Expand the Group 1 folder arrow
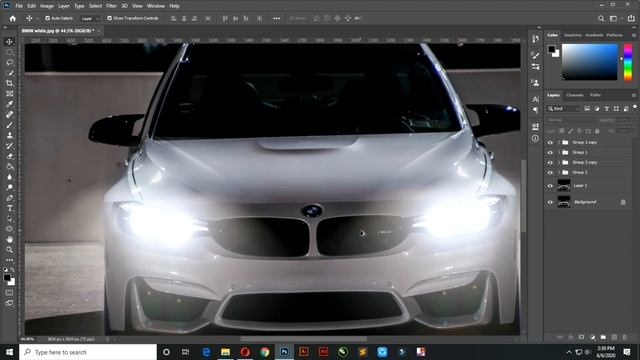 559,153
